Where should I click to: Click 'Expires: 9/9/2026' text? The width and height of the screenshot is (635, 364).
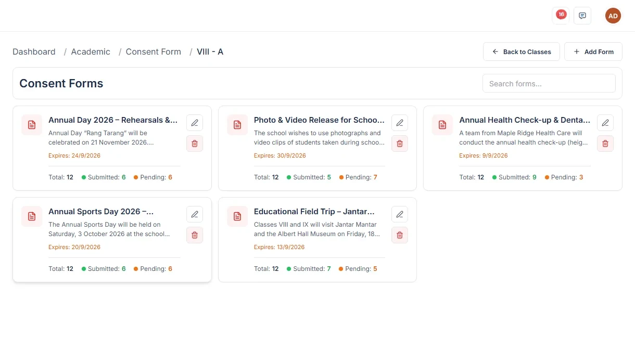pyautogui.click(x=484, y=155)
